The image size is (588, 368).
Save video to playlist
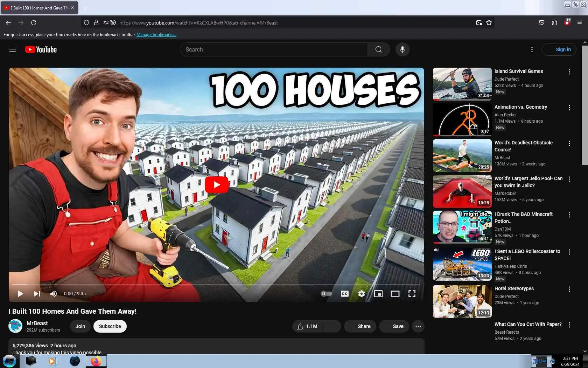pos(394,326)
